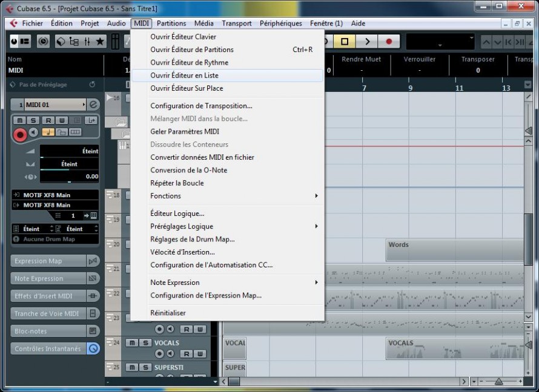Adjust the horizontal zoom slider at the bottom right

click(499, 381)
